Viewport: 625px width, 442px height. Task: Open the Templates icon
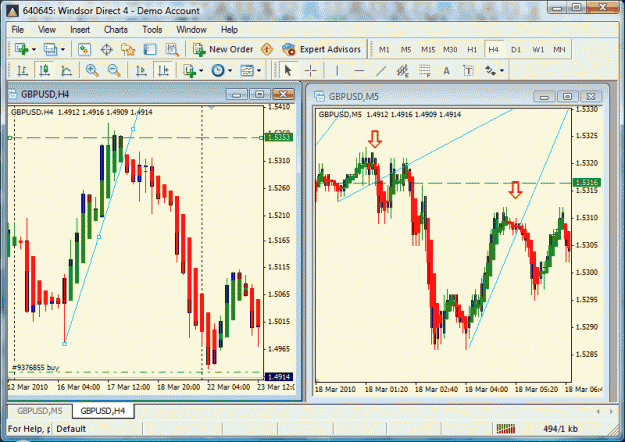[x=247, y=71]
